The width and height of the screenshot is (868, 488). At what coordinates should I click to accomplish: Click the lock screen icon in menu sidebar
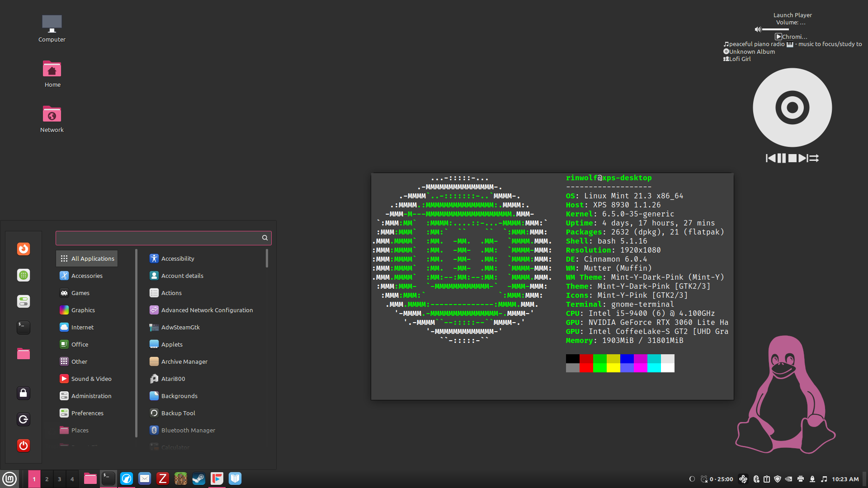coord(24,393)
